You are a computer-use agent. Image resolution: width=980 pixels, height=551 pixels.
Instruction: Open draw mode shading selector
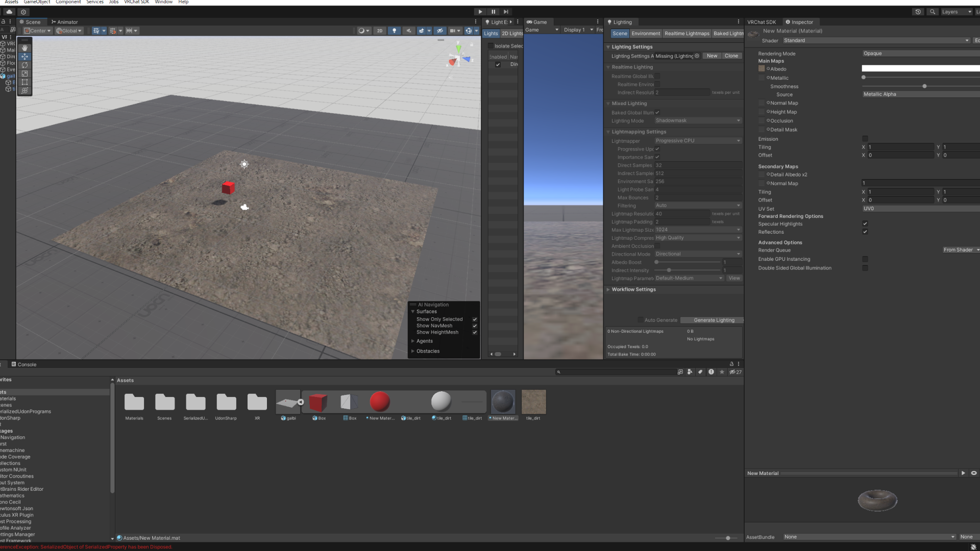click(x=363, y=31)
